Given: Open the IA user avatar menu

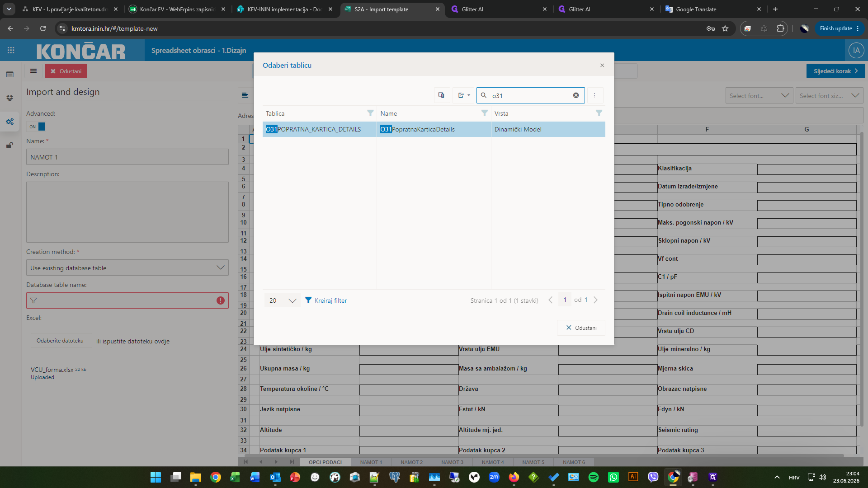Looking at the screenshot, I should (856, 51).
